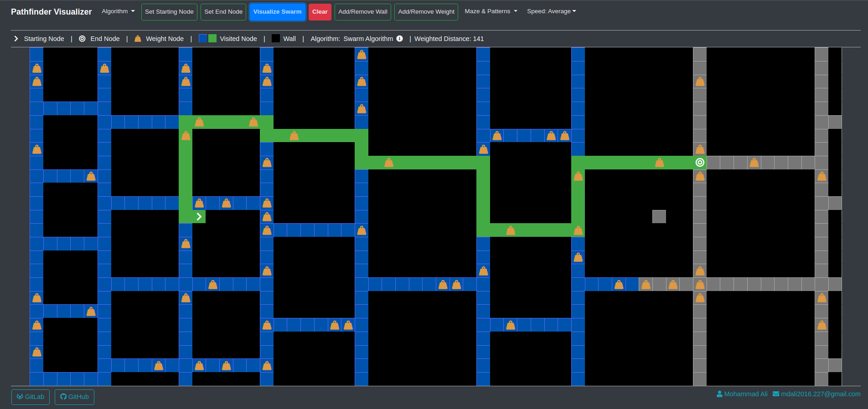Click Pathfinder Visualizer brand title
Image resolution: width=868 pixels, height=409 pixels.
coord(52,12)
